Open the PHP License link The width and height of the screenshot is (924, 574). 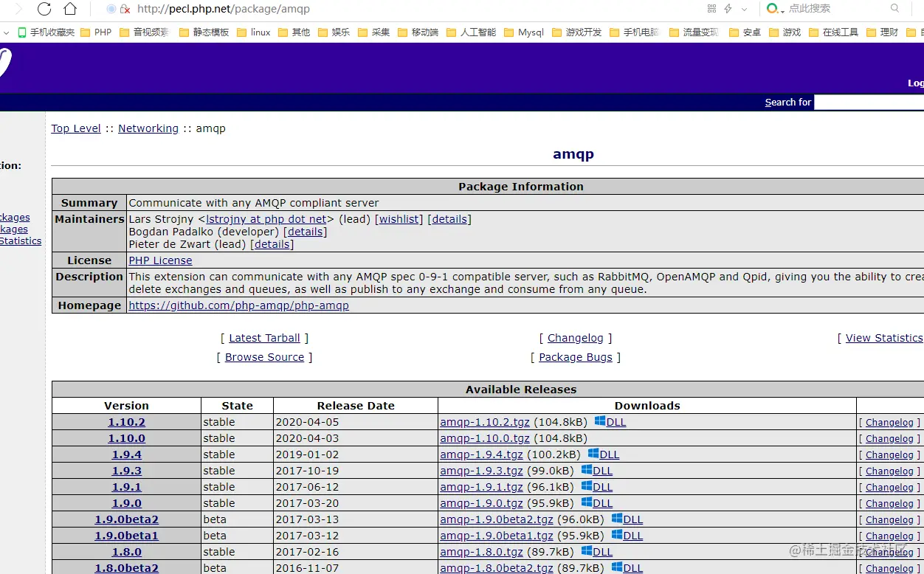[x=160, y=260]
